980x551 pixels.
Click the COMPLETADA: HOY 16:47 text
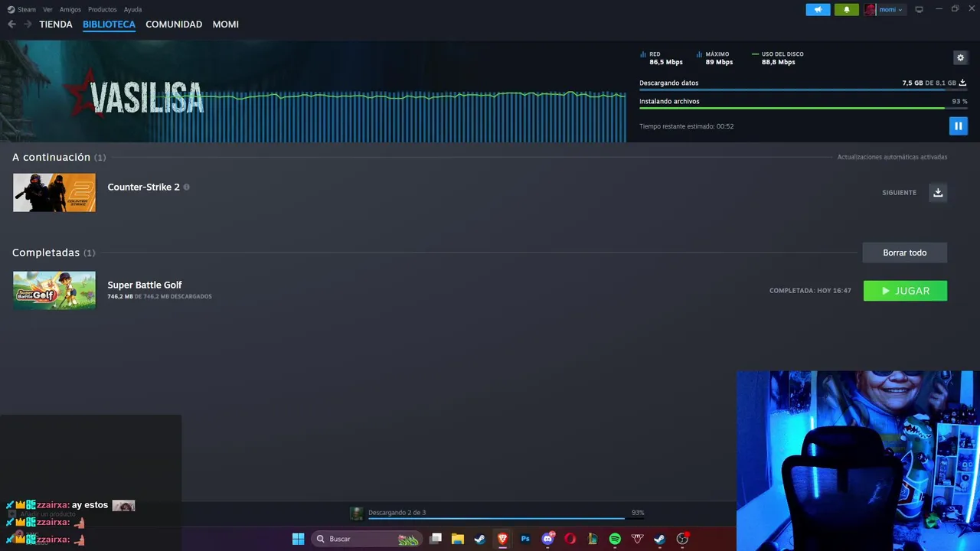(810, 291)
